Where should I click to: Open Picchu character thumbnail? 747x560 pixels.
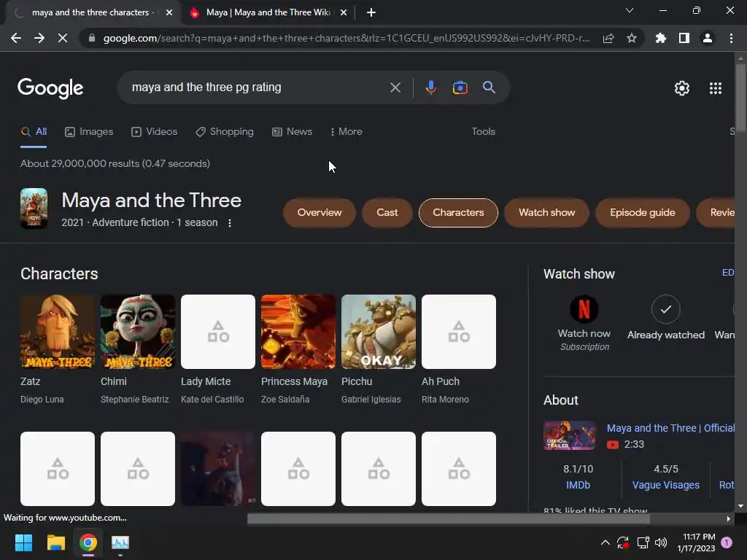pyautogui.click(x=379, y=332)
